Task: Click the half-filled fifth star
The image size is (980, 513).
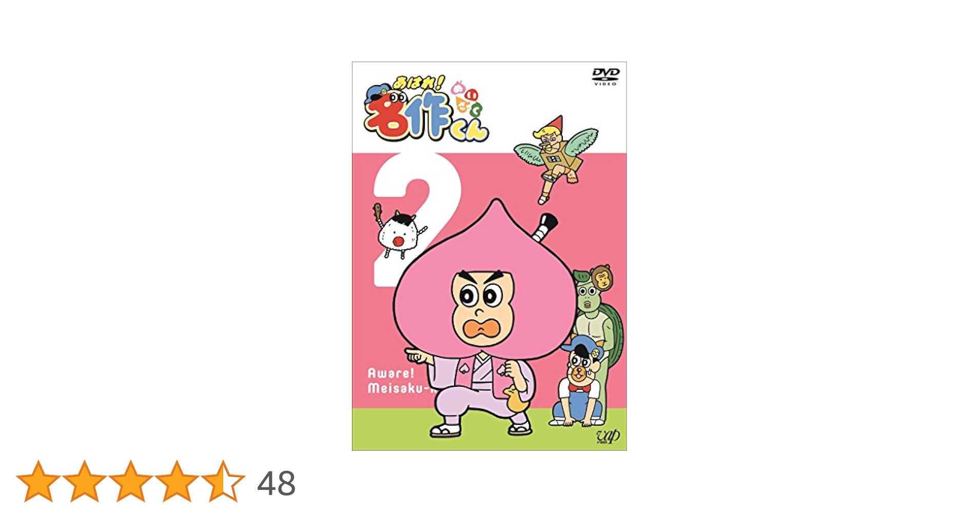Action: [223, 481]
